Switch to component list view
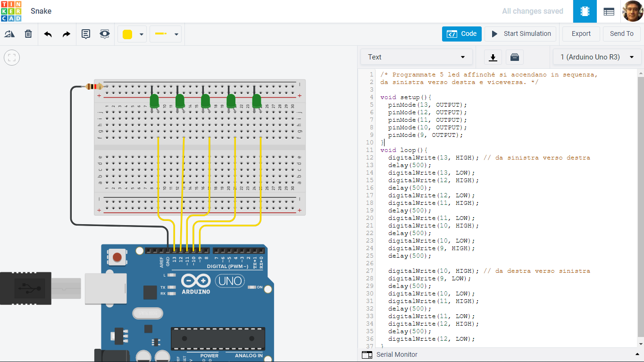Image resolution: width=644 pixels, height=362 pixels. [x=609, y=11]
